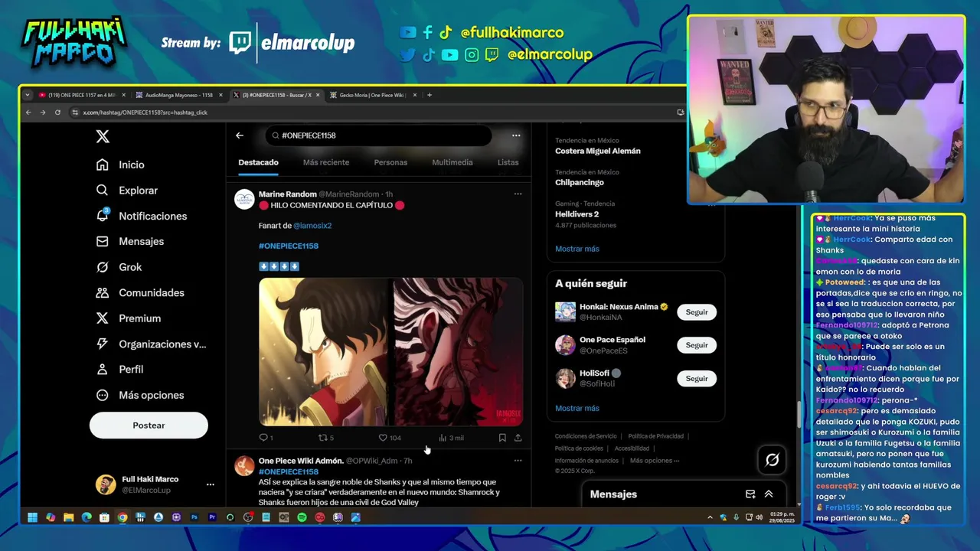
Task: Open the @iamosix2 mention link
Action: [x=312, y=226]
